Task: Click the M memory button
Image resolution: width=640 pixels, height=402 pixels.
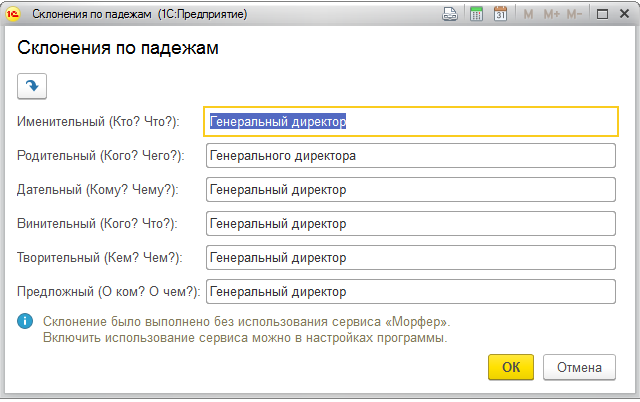Action: (x=528, y=14)
